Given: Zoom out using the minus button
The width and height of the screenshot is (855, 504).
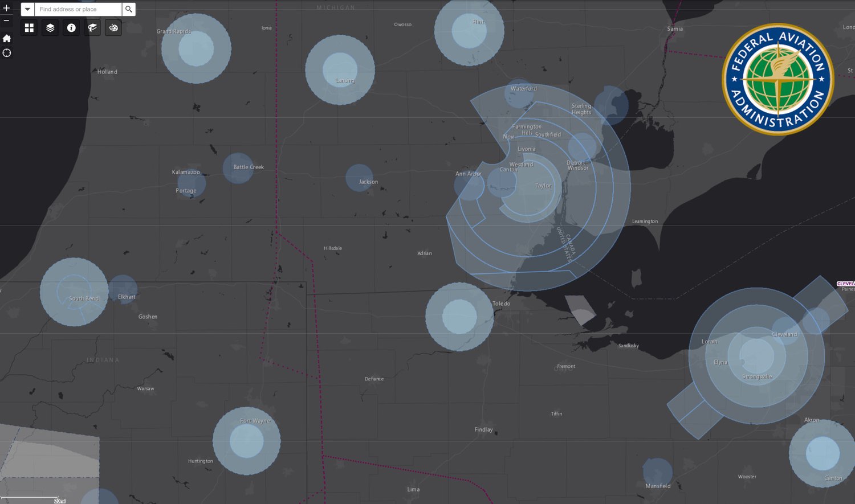Looking at the screenshot, I should (6, 21).
